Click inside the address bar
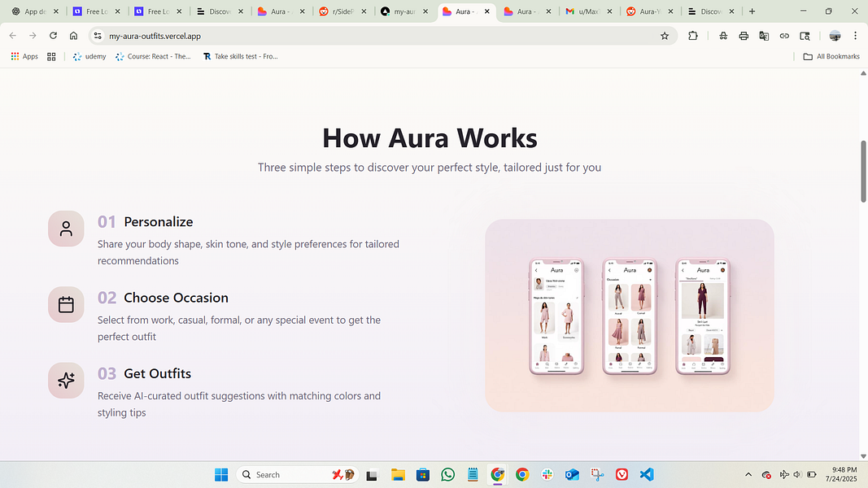Screen dimensions: 868x488 (x=244, y=36)
